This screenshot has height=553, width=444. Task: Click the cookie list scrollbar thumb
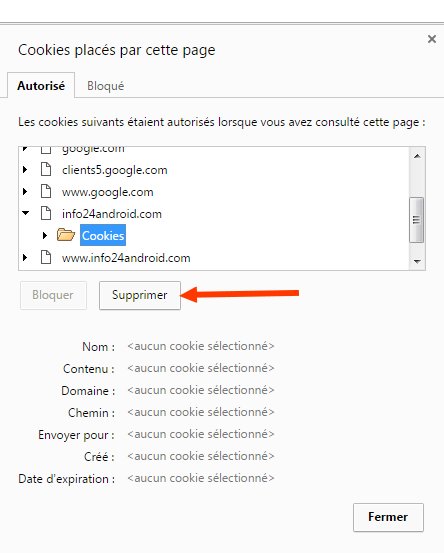pyautogui.click(x=416, y=220)
